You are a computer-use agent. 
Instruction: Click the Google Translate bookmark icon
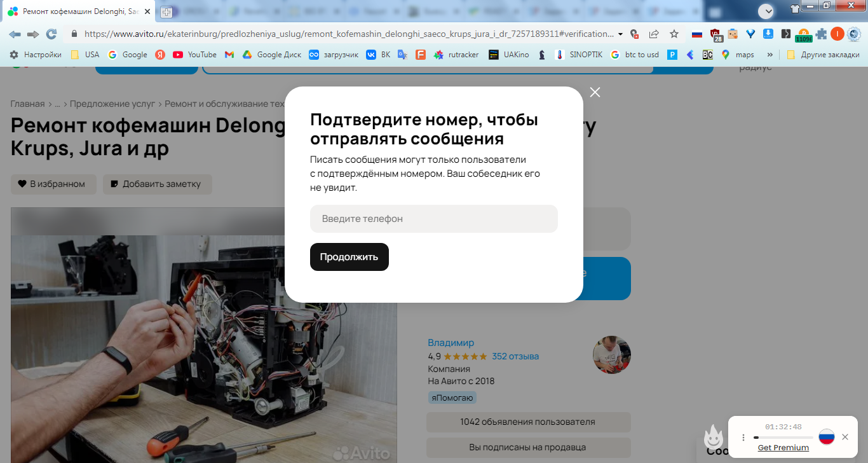coord(402,55)
